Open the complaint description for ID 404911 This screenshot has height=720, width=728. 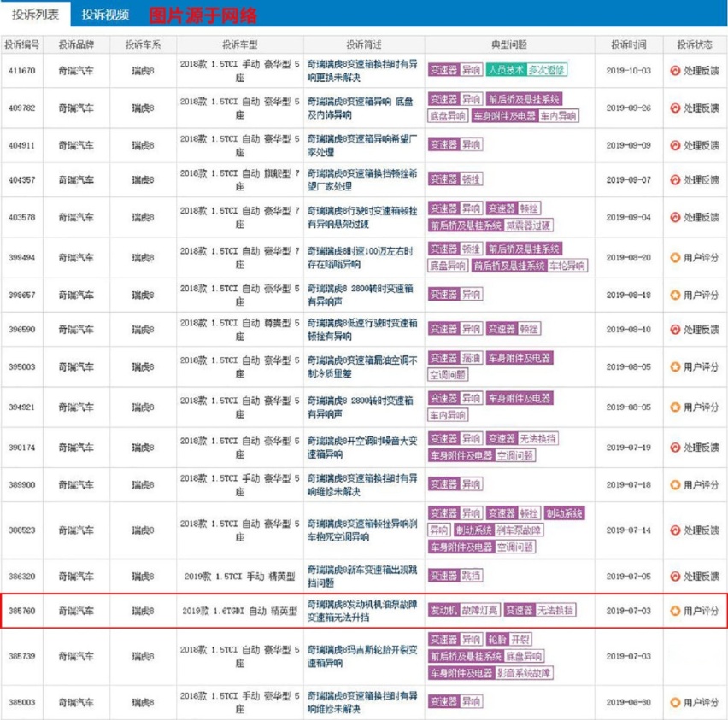(x=362, y=145)
